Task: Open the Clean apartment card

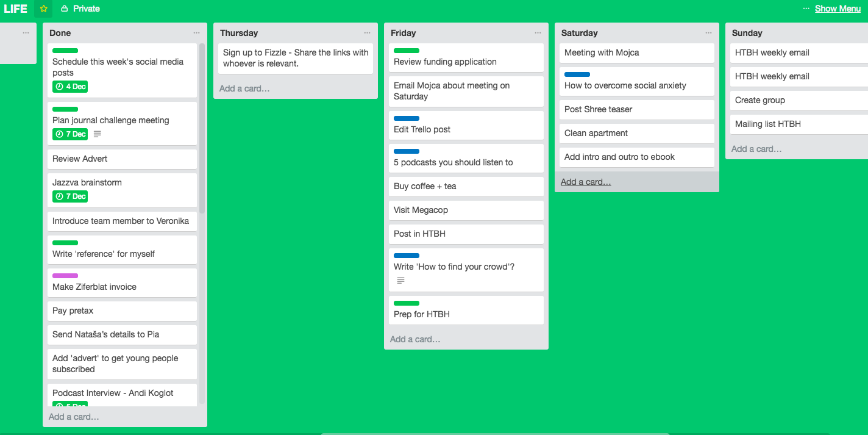Action: [637, 133]
